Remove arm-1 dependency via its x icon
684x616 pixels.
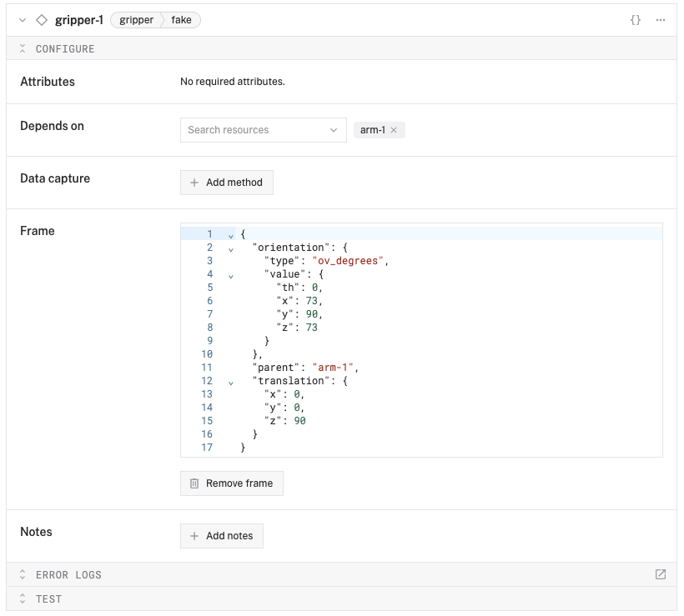pyautogui.click(x=394, y=130)
